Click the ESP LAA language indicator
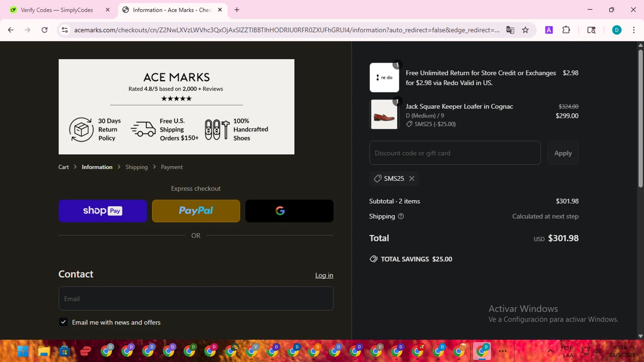 [568, 351]
